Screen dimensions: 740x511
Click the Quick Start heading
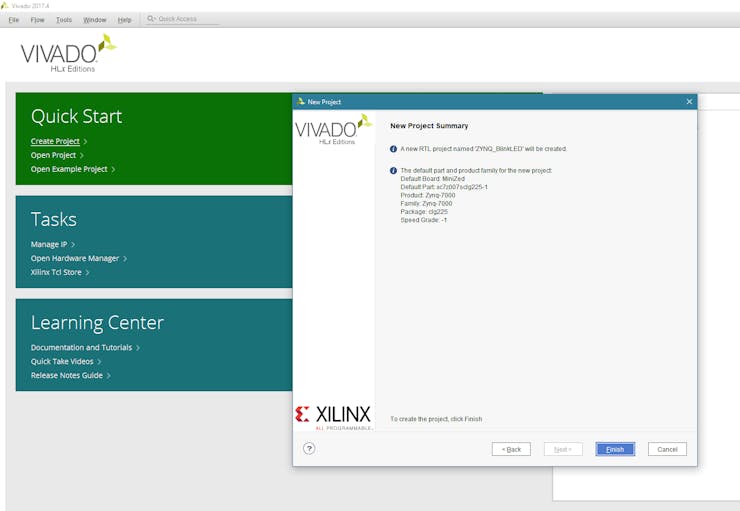coord(76,117)
